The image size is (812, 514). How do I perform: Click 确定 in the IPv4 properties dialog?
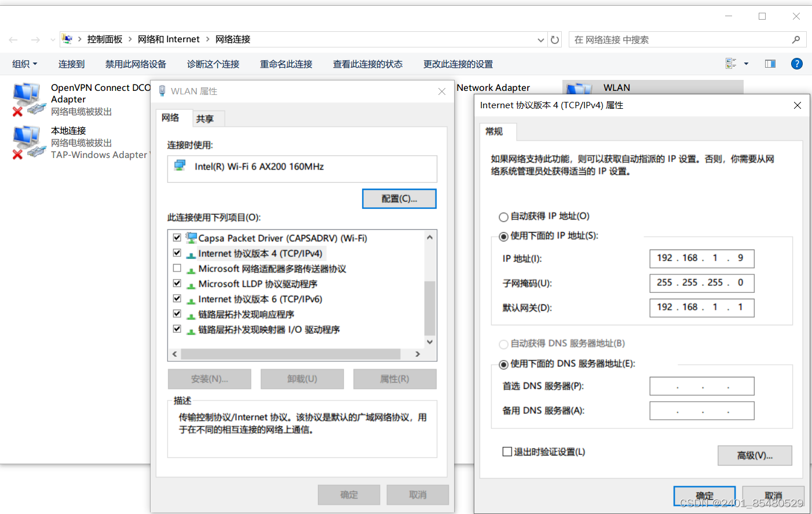click(704, 496)
